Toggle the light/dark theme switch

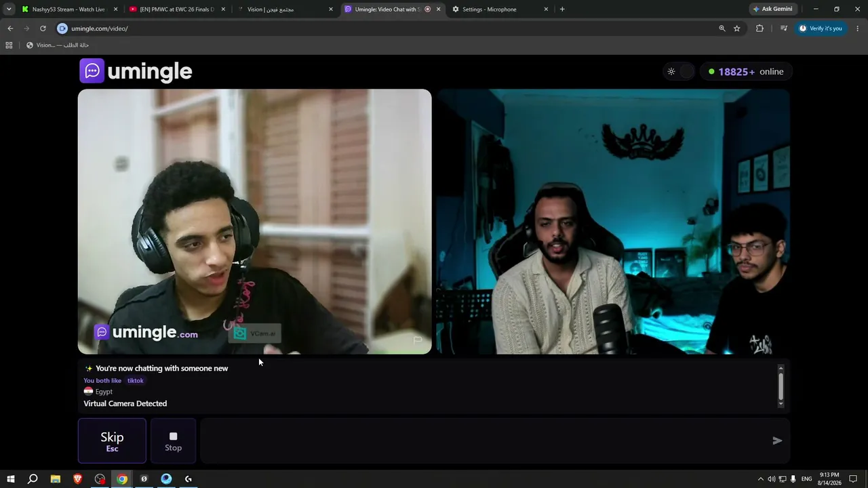tap(679, 71)
